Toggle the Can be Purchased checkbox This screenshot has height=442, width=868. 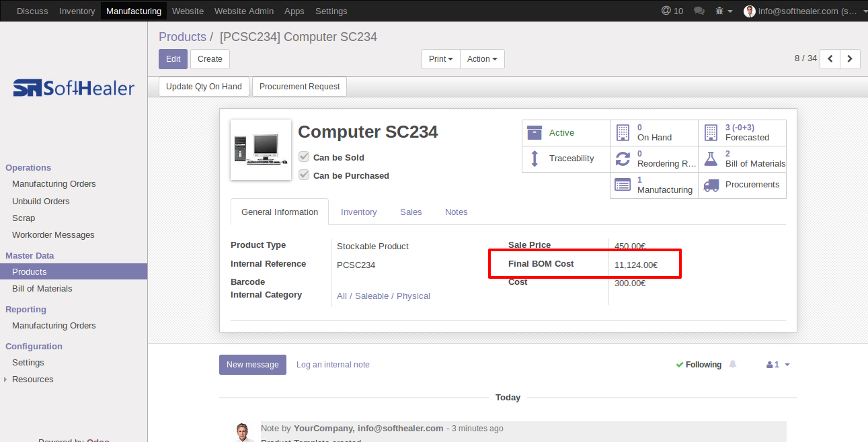tap(304, 175)
